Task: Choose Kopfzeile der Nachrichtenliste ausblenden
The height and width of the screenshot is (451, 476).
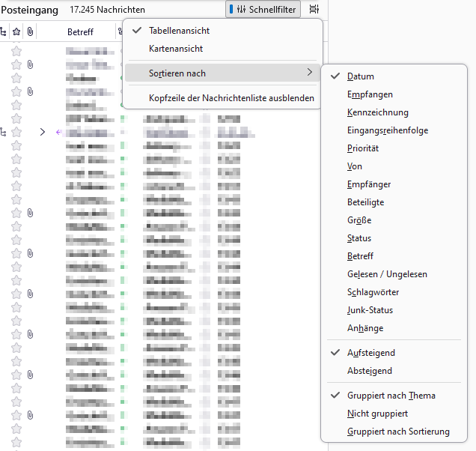Action: [231, 98]
